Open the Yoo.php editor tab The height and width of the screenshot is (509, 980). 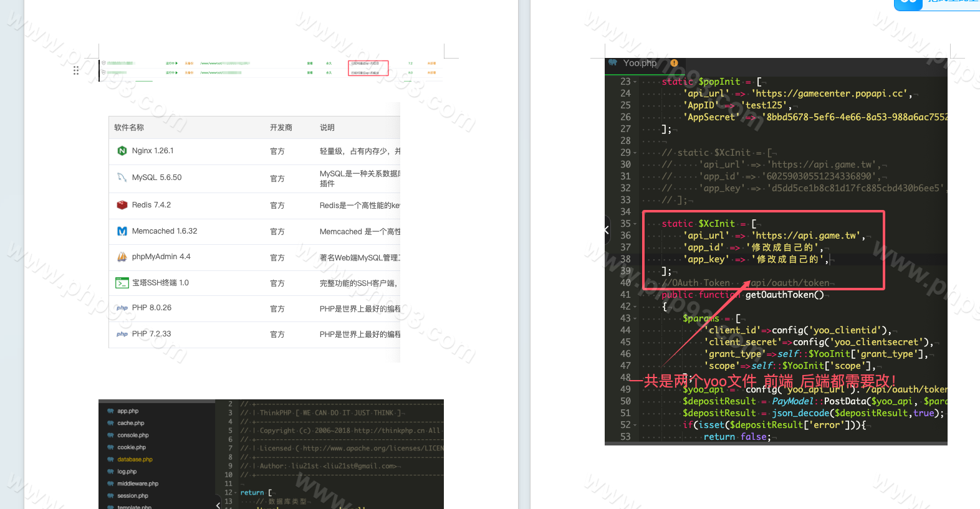[640, 63]
